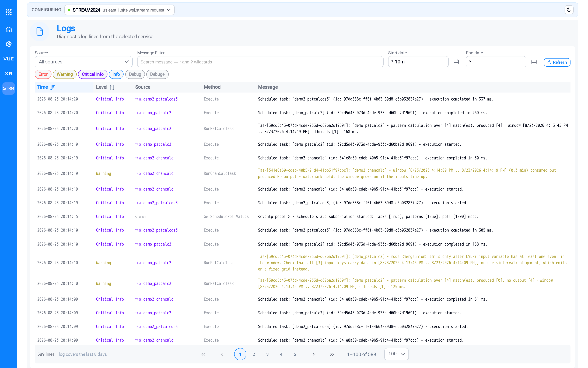
Task: Sort by Level column arrows icon
Action: (x=112, y=87)
